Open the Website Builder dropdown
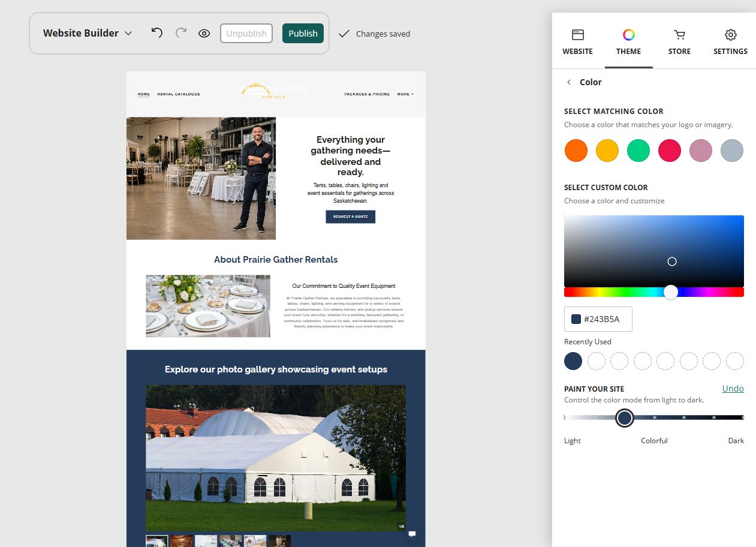Viewport: 756px width, 547px height. pyautogui.click(x=88, y=33)
